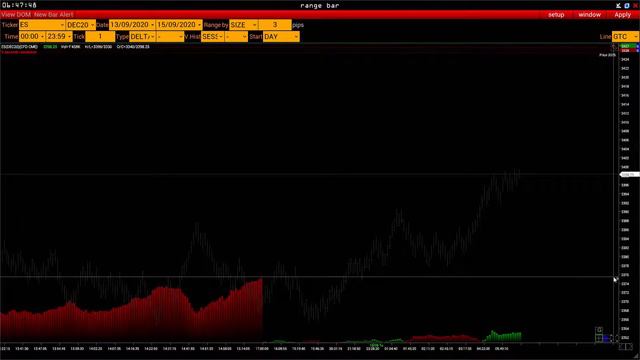The image size is (640, 360).
Task: Open the 00:00 start time dropdown
Action: [x=32, y=37]
